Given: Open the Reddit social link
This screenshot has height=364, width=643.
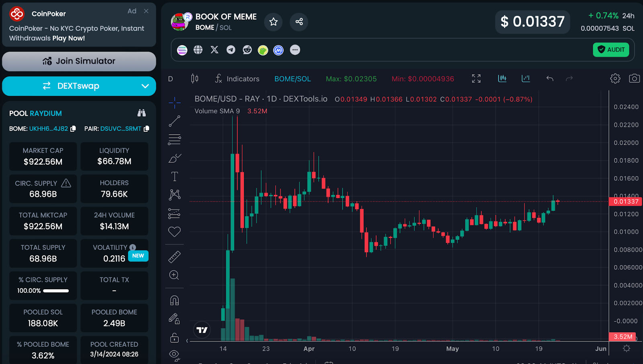Looking at the screenshot, I should coord(247,50).
